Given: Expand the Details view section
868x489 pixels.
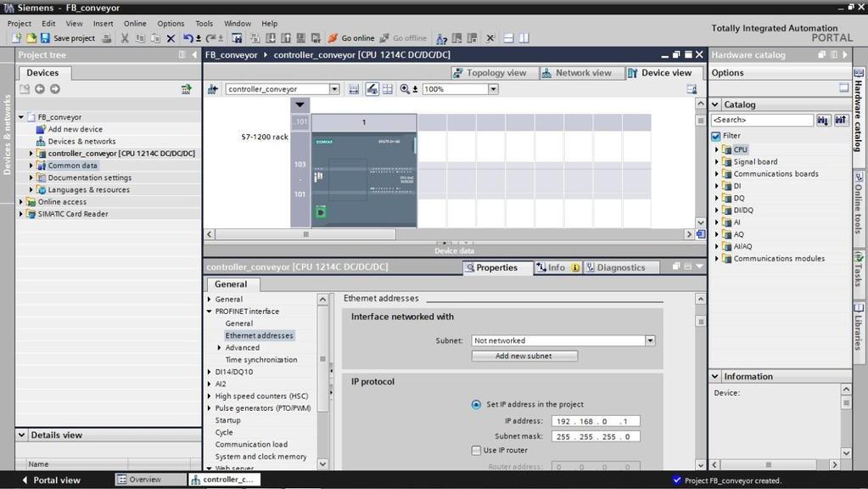Looking at the screenshot, I should 21,436.
